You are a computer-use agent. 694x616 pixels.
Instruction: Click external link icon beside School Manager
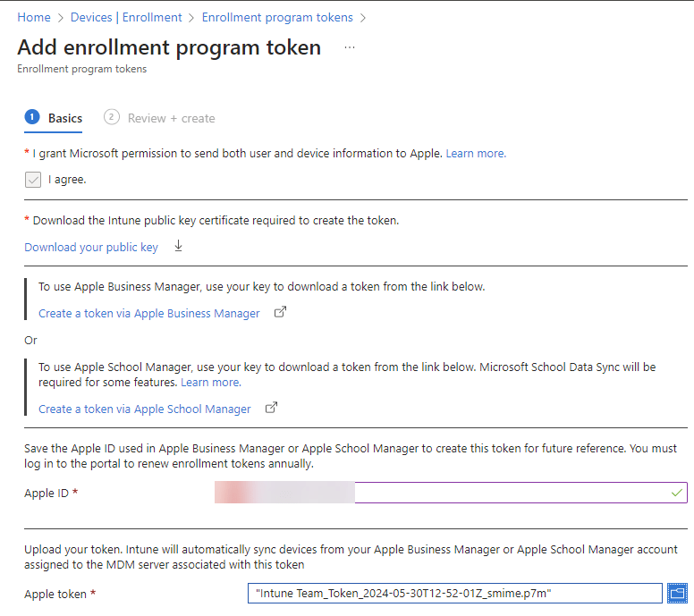pos(271,408)
